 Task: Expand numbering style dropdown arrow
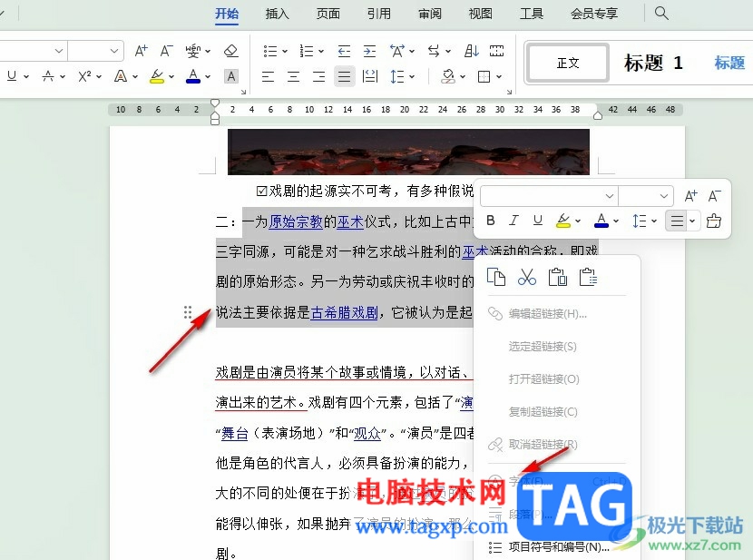(321, 51)
